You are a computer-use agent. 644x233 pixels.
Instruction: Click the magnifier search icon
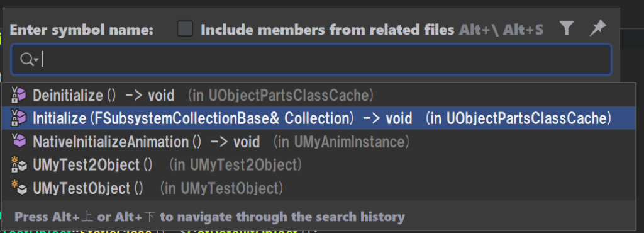(26, 60)
